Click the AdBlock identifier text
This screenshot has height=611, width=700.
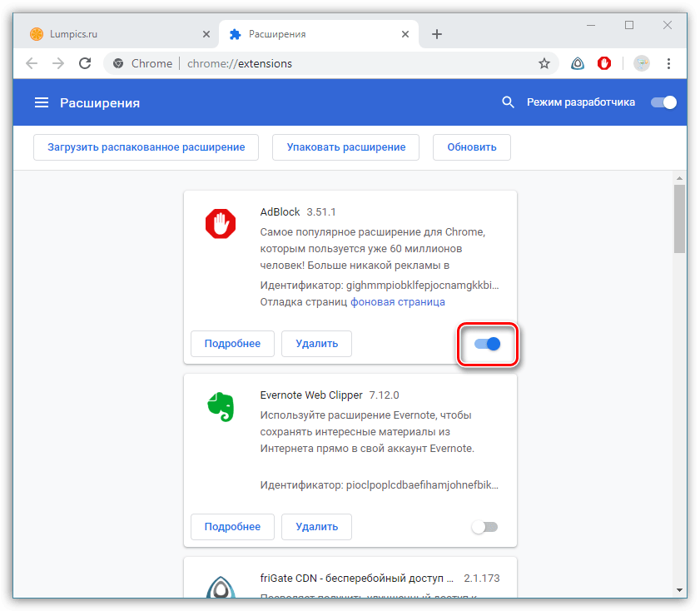pyautogui.click(x=380, y=286)
